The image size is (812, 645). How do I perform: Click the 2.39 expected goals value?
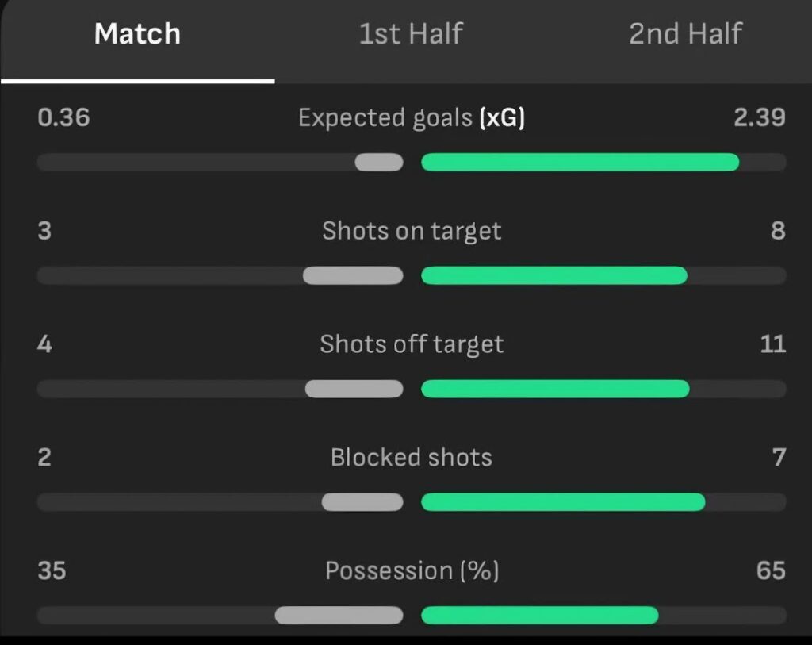pos(759,118)
